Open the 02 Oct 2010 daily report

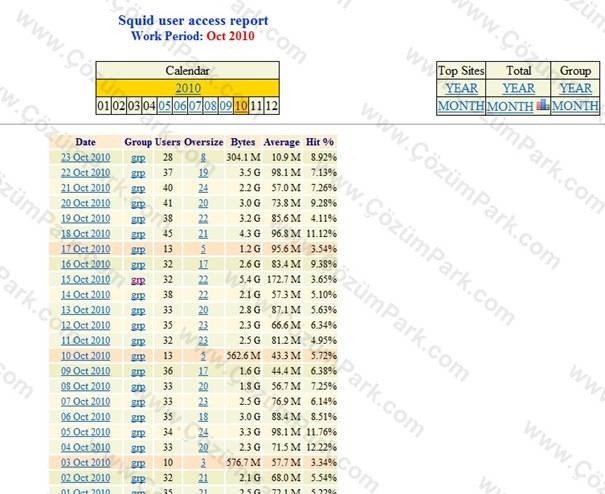[x=85, y=478]
